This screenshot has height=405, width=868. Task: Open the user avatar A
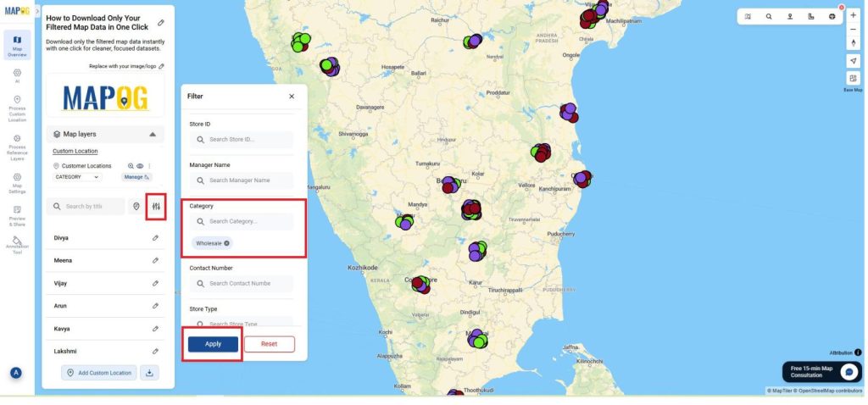click(16, 374)
